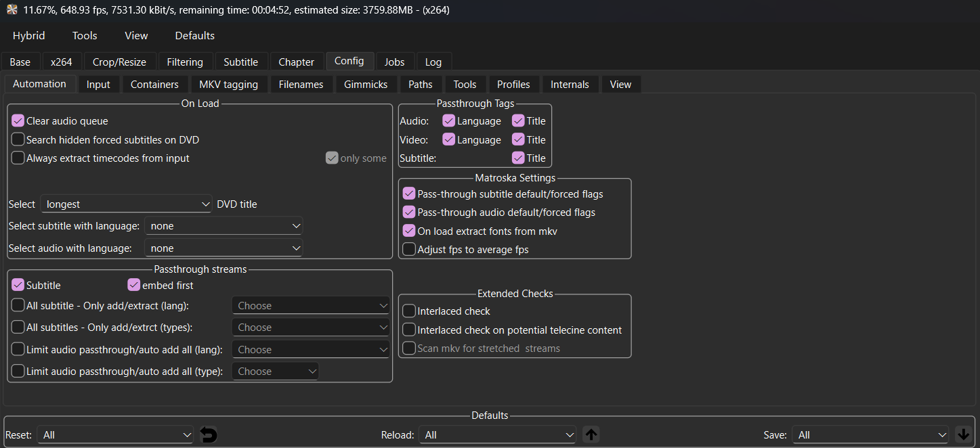The height and width of the screenshot is (448, 980).
Task: Open Select audio with language dropdown
Action: click(x=223, y=248)
